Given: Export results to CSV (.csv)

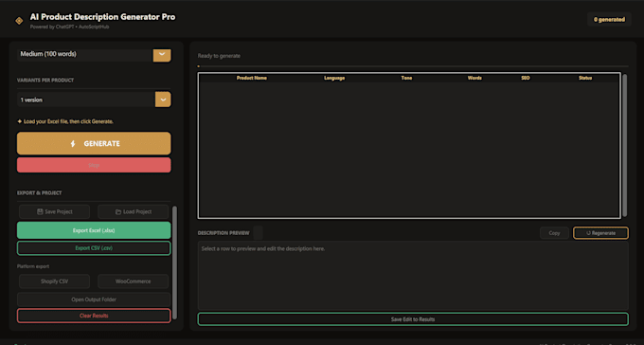Looking at the screenshot, I should click(x=94, y=248).
